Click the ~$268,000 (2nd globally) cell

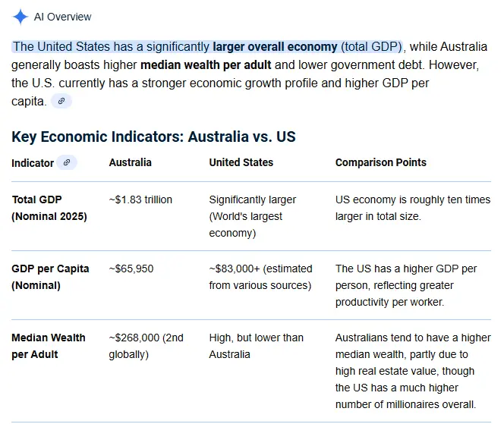pyautogui.click(x=146, y=346)
